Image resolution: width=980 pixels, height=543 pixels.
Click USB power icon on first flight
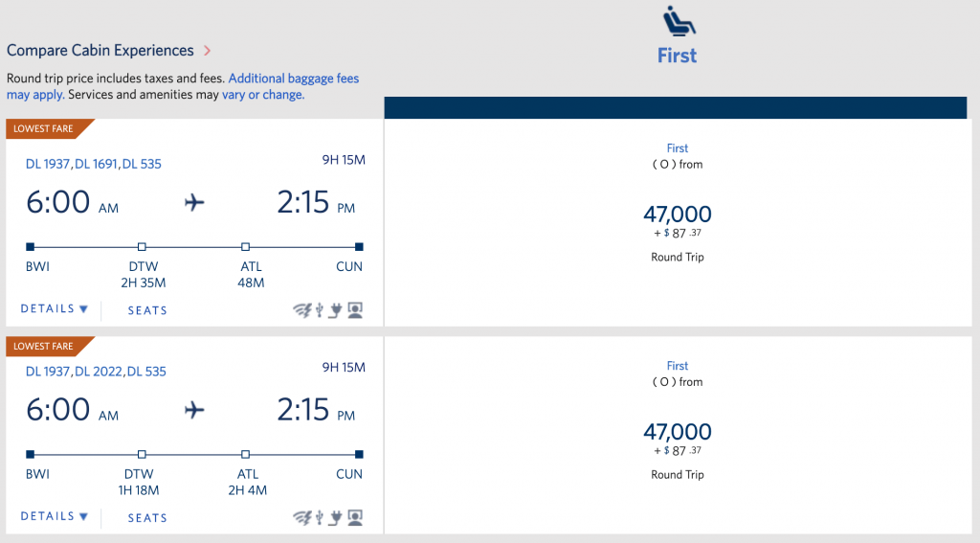[320, 310]
